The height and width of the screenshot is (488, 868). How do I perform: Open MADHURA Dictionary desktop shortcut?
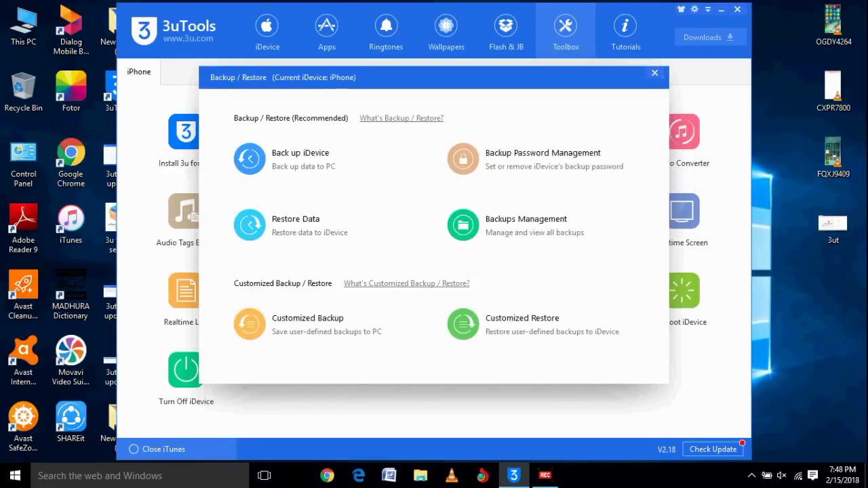click(x=71, y=295)
